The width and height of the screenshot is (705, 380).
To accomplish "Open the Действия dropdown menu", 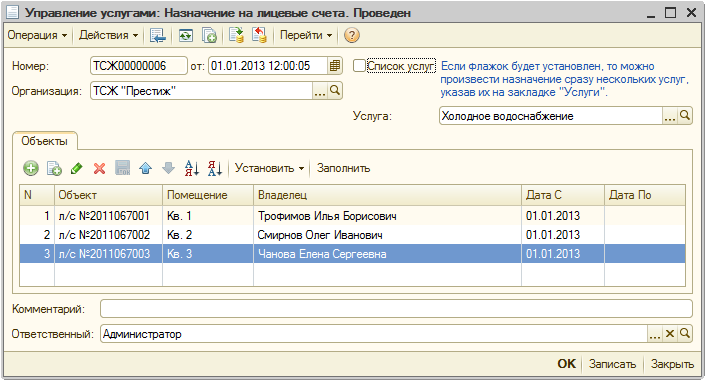I will tap(108, 35).
